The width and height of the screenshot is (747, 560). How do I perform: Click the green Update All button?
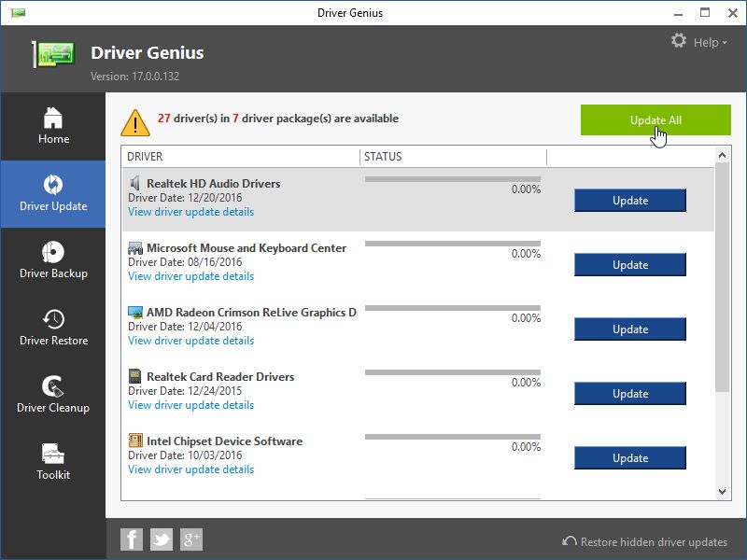[655, 120]
